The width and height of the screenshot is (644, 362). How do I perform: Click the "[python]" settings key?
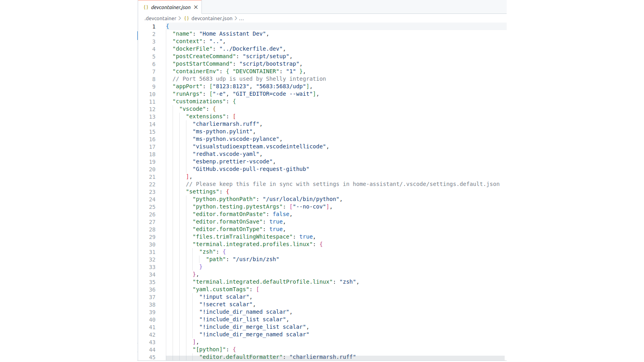209,350
